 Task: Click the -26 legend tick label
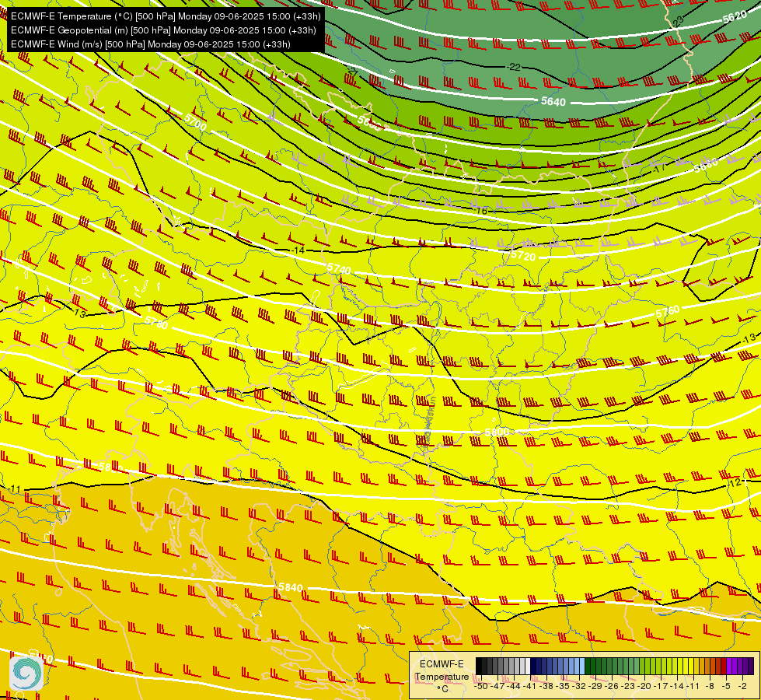(x=612, y=686)
